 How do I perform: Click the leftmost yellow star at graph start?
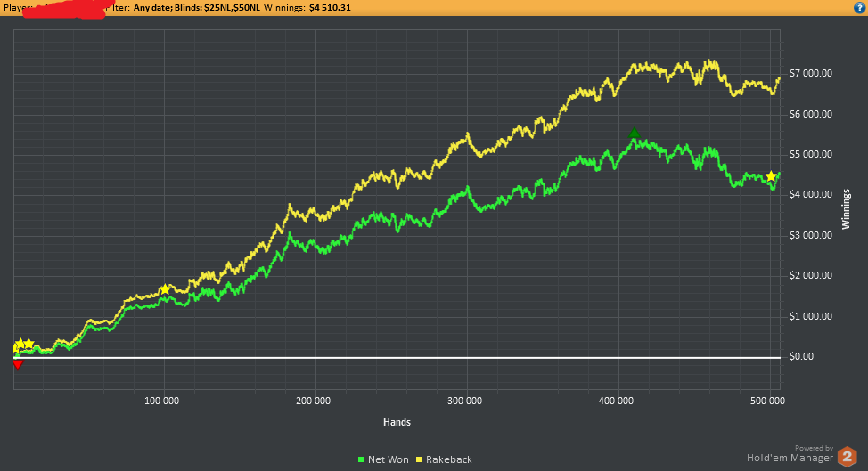[x=20, y=345]
